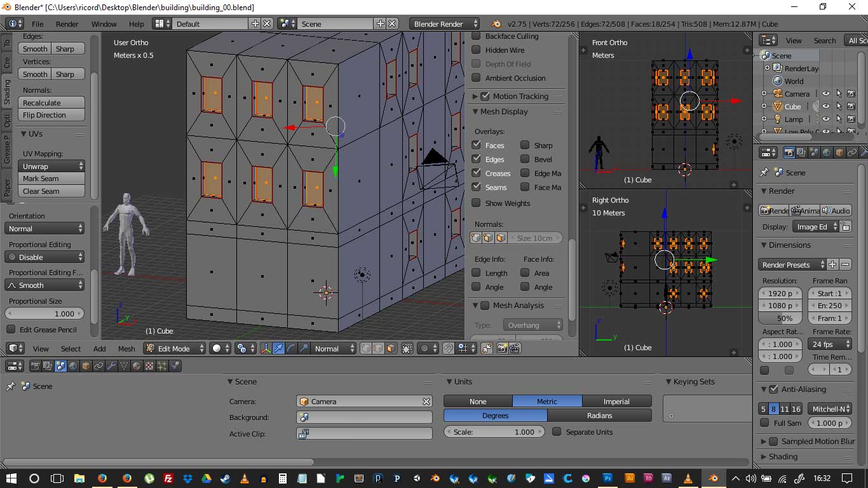
Task: Collapse the Mesh Display panel
Action: [x=476, y=112]
